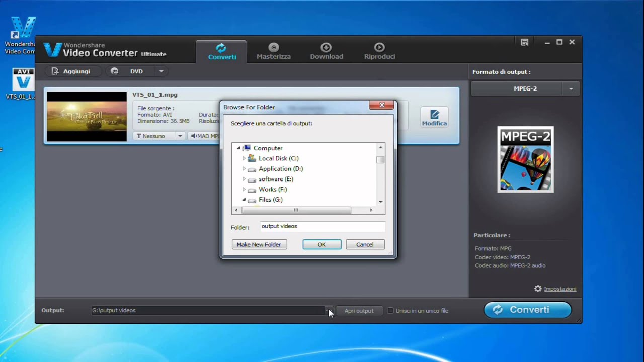The height and width of the screenshot is (362, 644).
Task: Click the Folder name field 'output videos'
Action: [323, 226]
